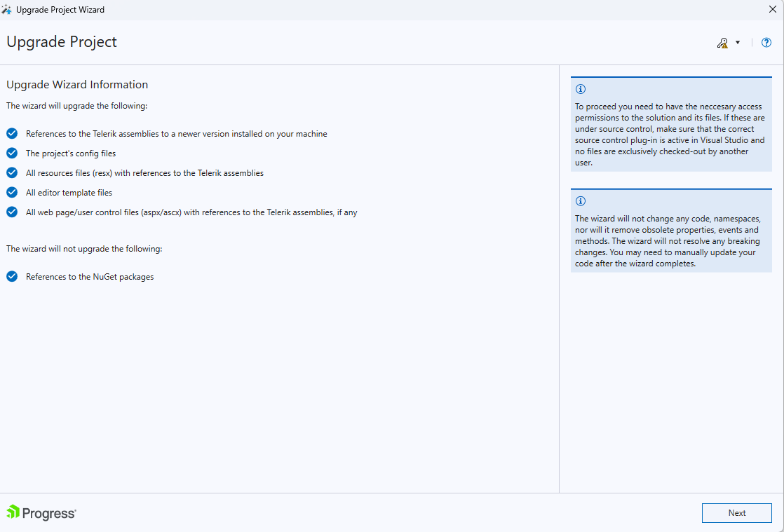Expand the account dropdown arrow
The image size is (784, 532).
click(x=738, y=43)
